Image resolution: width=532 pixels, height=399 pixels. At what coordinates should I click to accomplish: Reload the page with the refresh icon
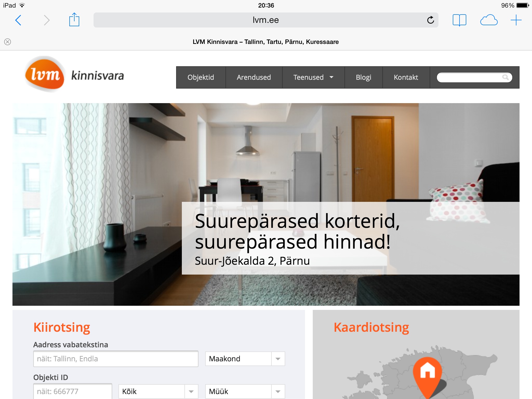coord(430,20)
